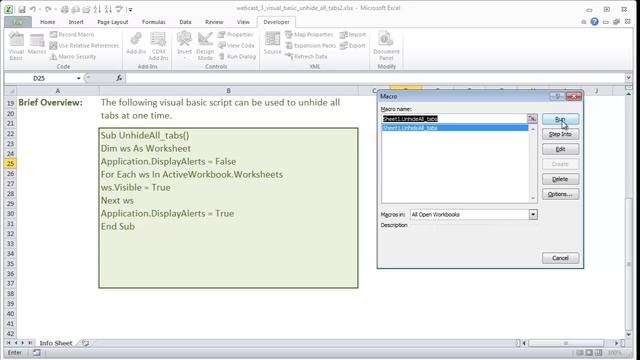Toggle Use Relative References
The width and height of the screenshot is (640, 360).
(84, 45)
